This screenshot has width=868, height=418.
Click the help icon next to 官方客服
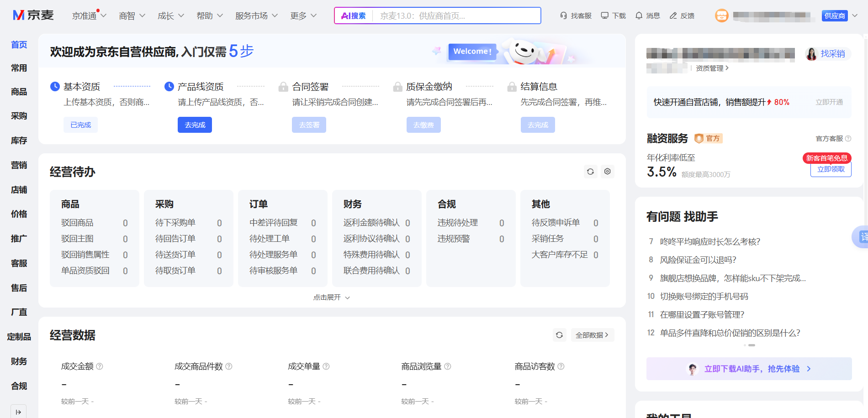point(848,139)
